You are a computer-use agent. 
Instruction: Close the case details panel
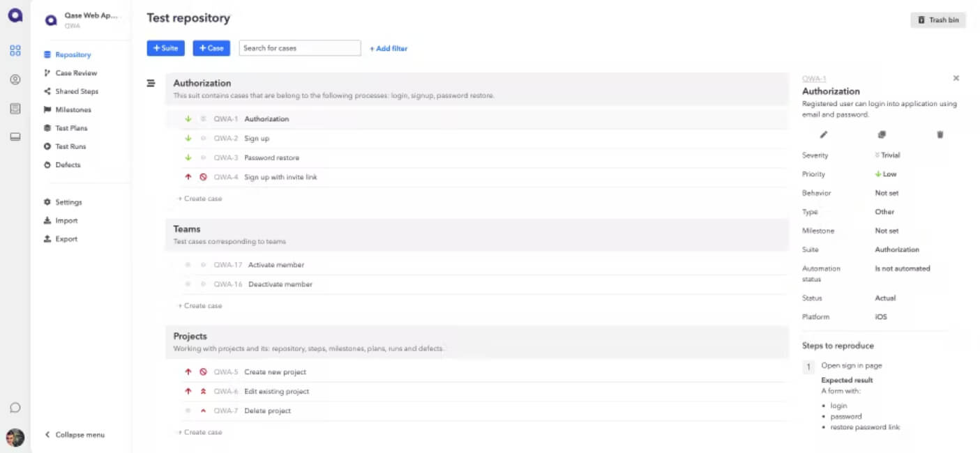[x=956, y=78]
